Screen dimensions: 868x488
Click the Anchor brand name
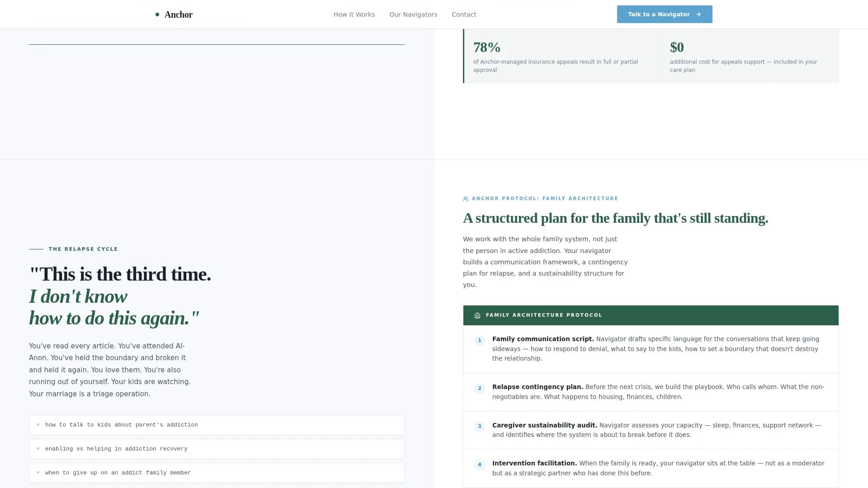click(x=179, y=14)
